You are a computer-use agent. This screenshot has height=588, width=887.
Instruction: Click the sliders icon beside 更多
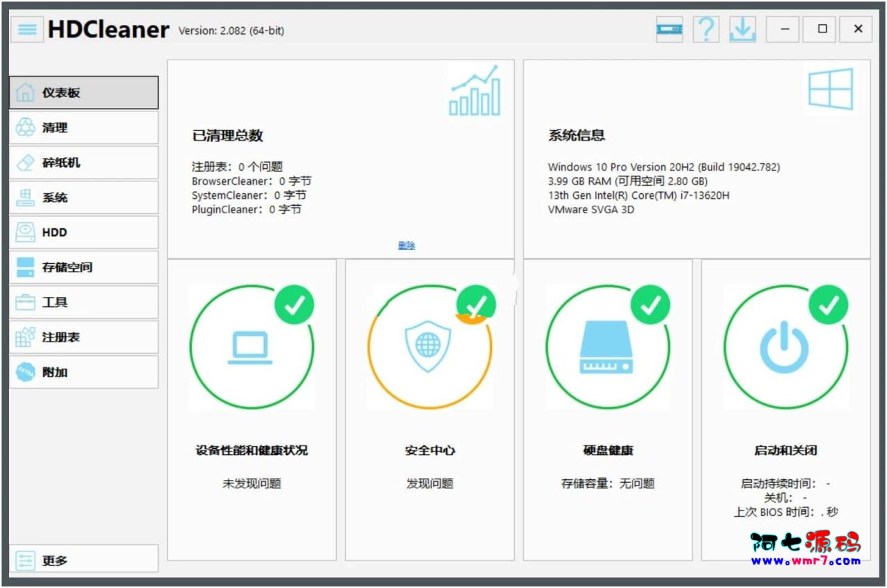tap(25, 560)
